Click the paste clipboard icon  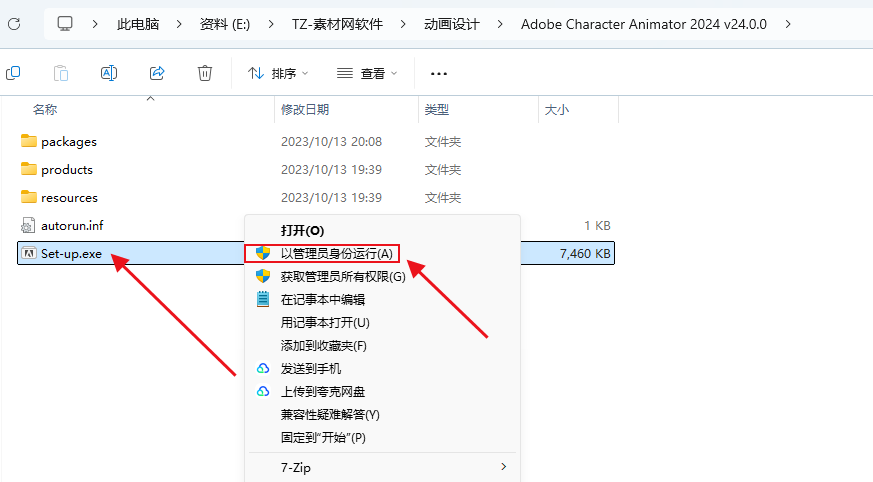tap(61, 73)
